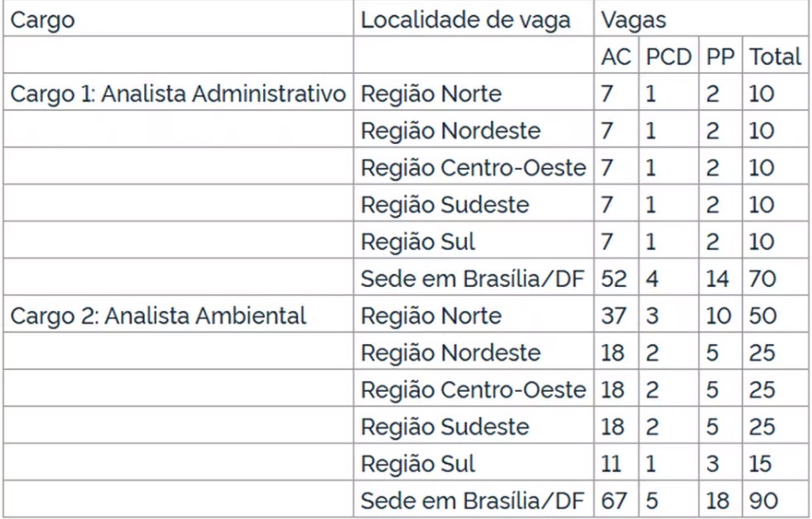812x519 pixels.
Task: Select the PP value 18 cell
Action: point(719,501)
